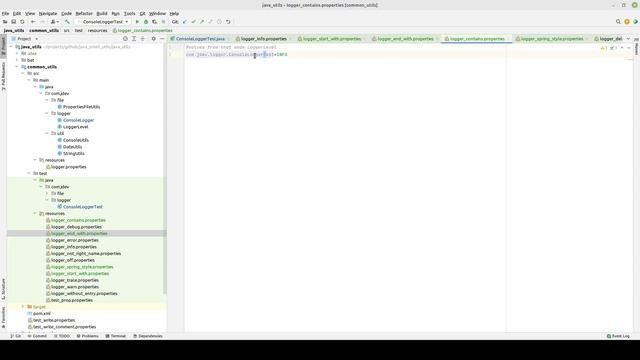This screenshot has width=640, height=360.
Task: Open Project panel gear options
Action: coord(153,39)
